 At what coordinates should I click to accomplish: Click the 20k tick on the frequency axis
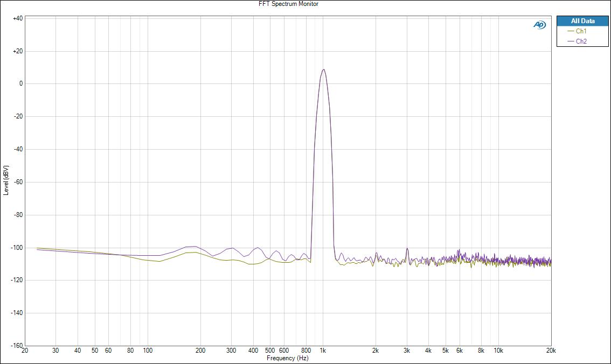pos(551,351)
